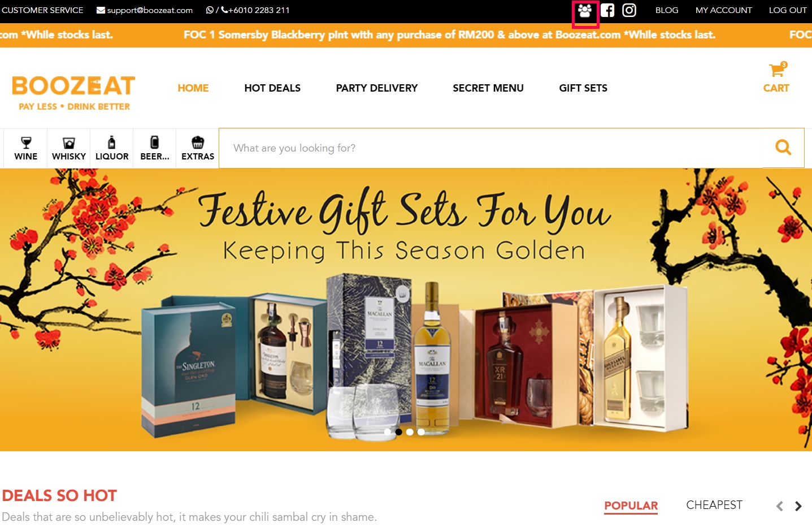The width and height of the screenshot is (812, 531).
Task: Select the Whisky category icon
Action: click(69, 143)
